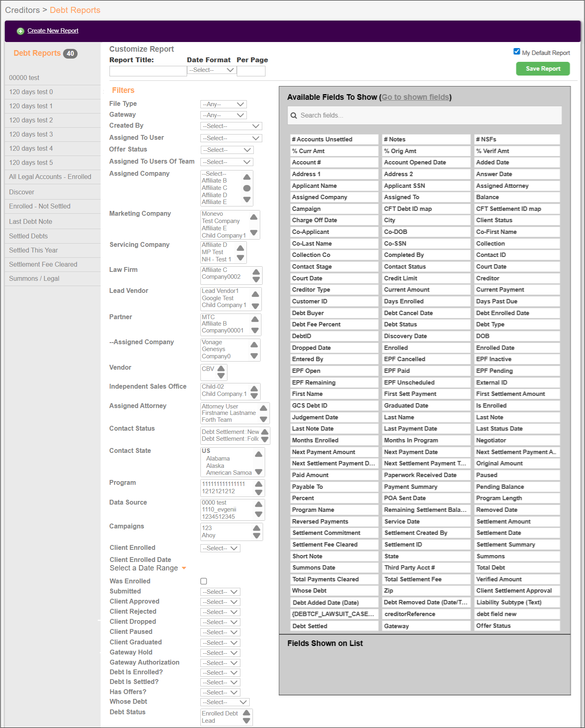Click the Servicing Company list up arrow
The width and height of the screenshot is (585, 728).
click(x=240, y=248)
